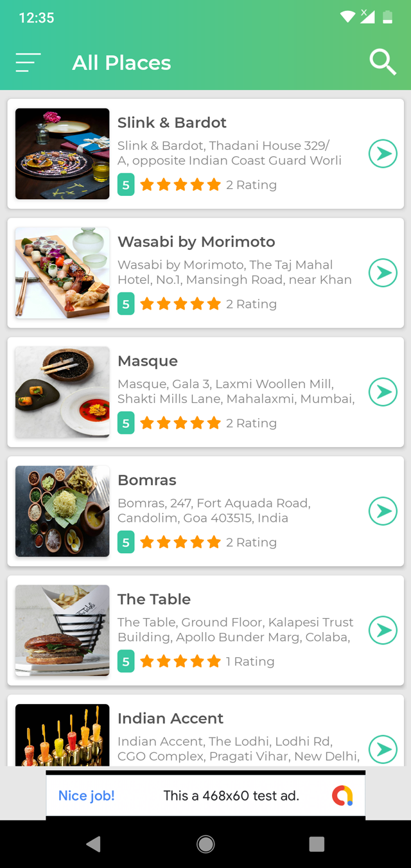
Task: Click the arrow icon for Slink & Bardot
Action: click(383, 154)
